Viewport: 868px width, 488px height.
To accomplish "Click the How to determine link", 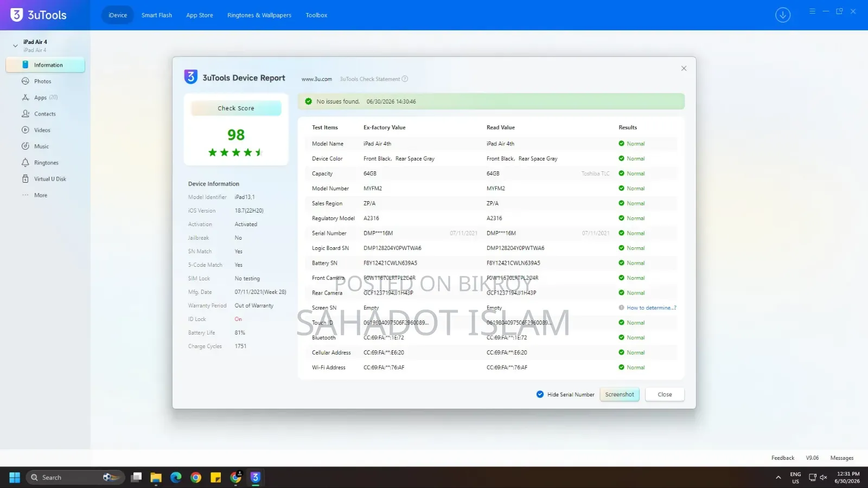I will pyautogui.click(x=652, y=307).
